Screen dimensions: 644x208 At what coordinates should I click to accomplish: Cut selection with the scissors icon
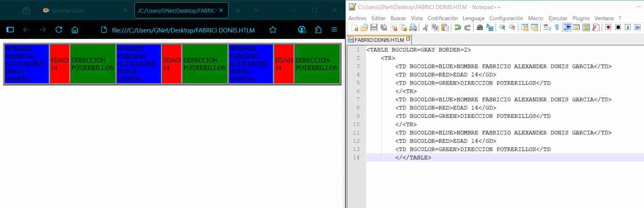pyautogui.click(x=426, y=27)
